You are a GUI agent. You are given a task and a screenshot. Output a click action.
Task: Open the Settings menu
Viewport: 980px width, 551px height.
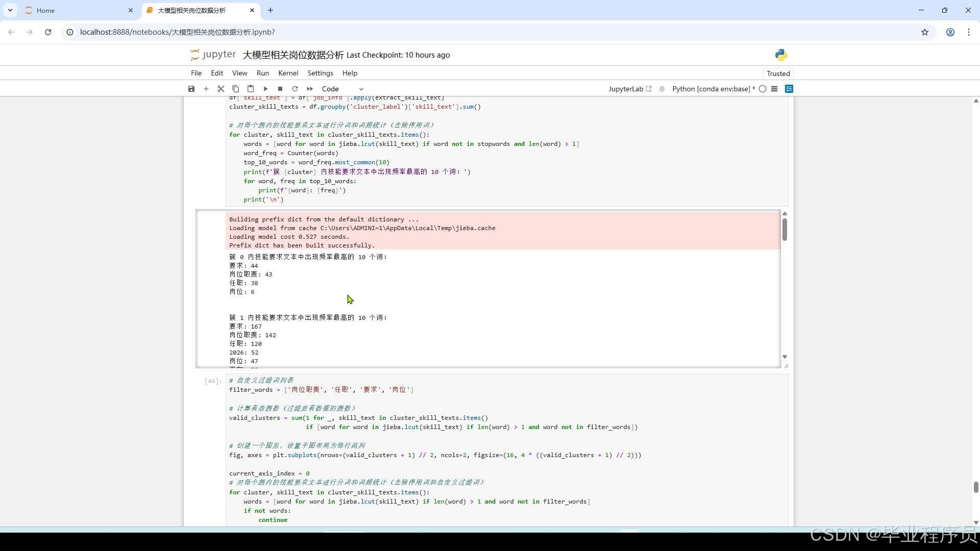pyautogui.click(x=320, y=73)
